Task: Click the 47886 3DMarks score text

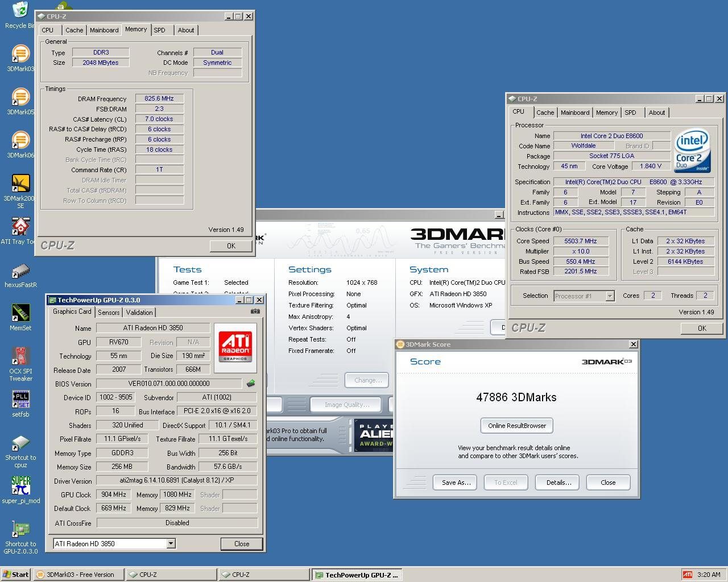Action: point(516,397)
